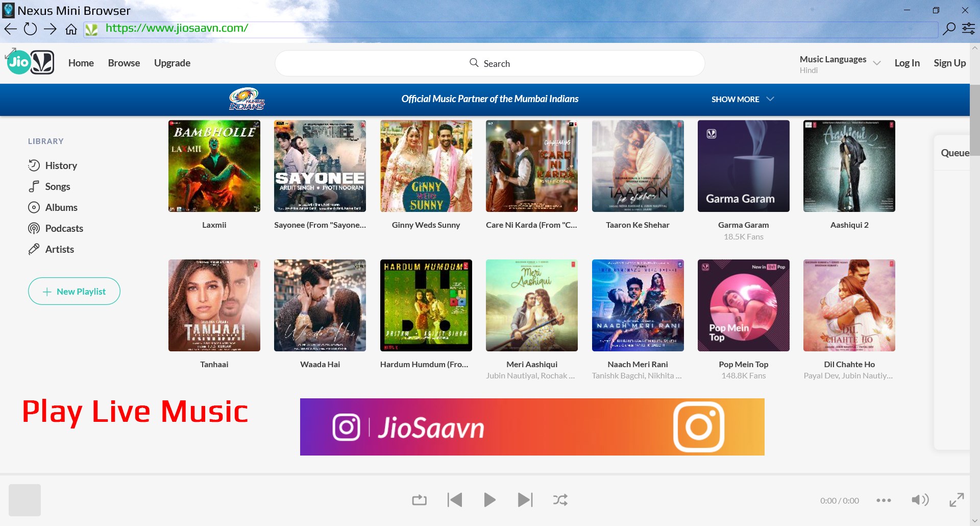The width and height of the screenshot is (980, 526).
Task: Open Podcasts in the library
Action: pyautogui.click(x=56, y=228)
